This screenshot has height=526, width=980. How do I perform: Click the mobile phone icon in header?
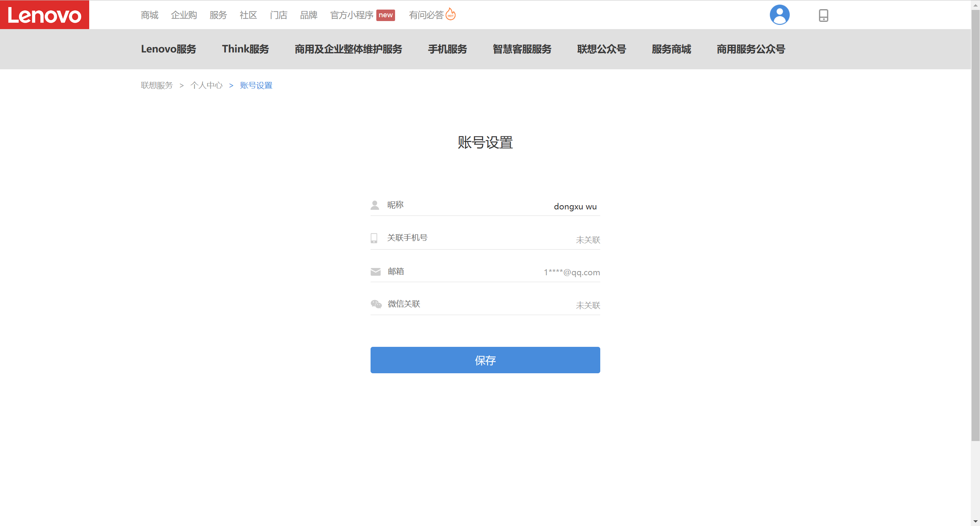[823, 15]
